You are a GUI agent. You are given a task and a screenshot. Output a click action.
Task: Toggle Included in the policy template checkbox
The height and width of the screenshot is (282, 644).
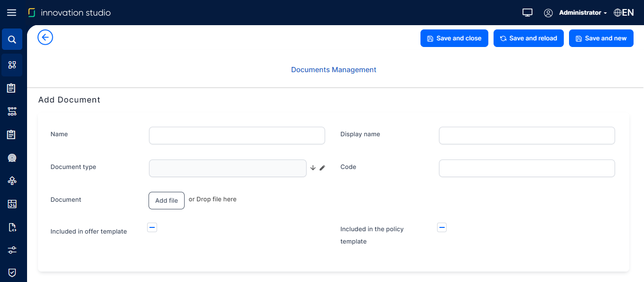pyautogui.click(x=442, y=227)
